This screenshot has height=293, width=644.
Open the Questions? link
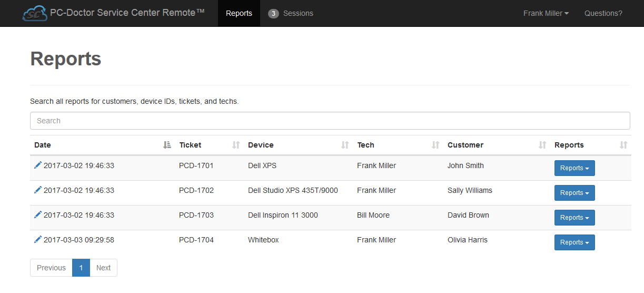[603, 13]
